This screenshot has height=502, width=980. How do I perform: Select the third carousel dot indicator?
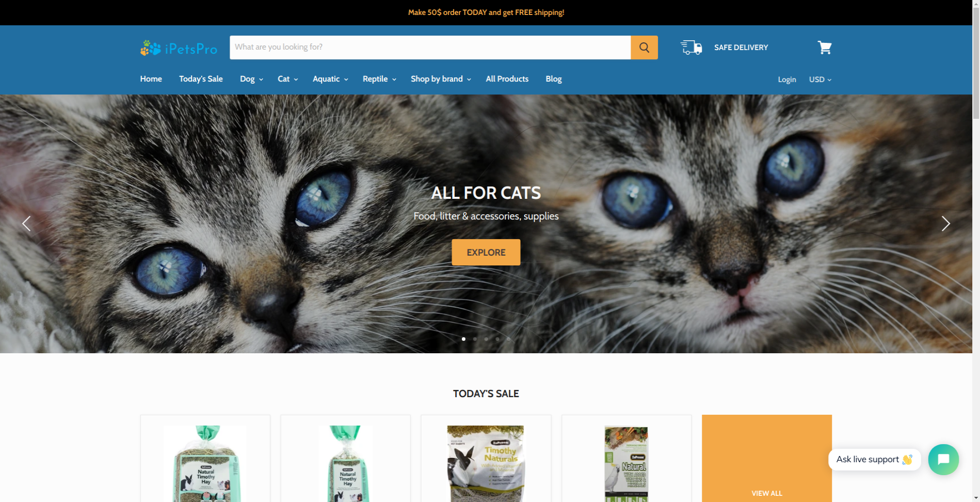coord(486,339)
